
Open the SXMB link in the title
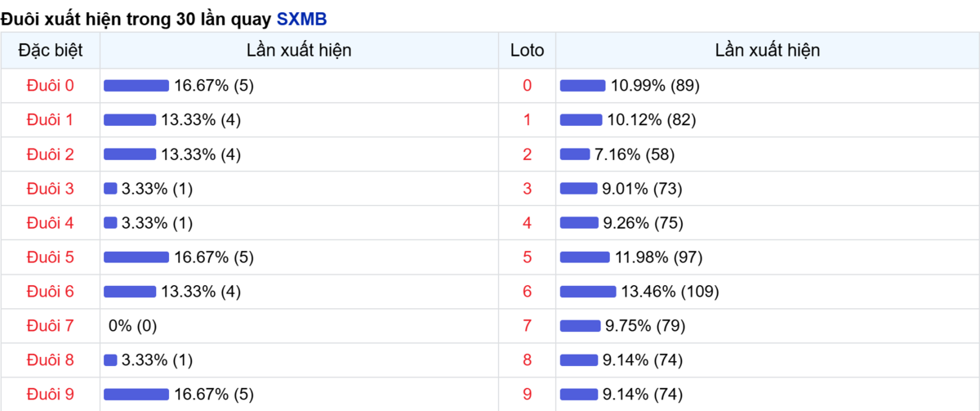301,17
